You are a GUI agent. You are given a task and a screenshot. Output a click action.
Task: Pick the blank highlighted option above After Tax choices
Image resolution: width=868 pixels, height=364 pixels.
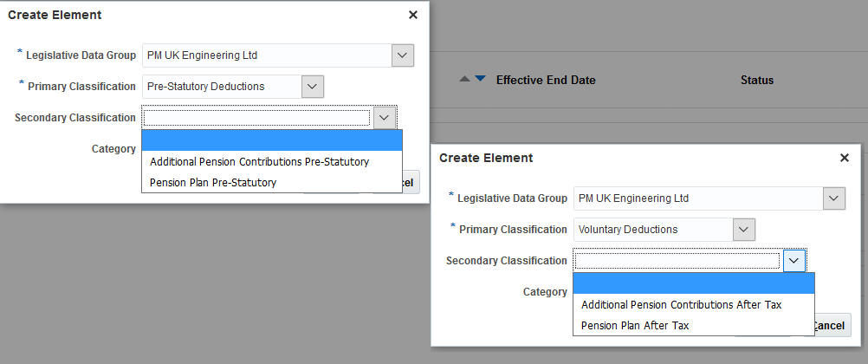pyautogui.click(x=693, y=283)
